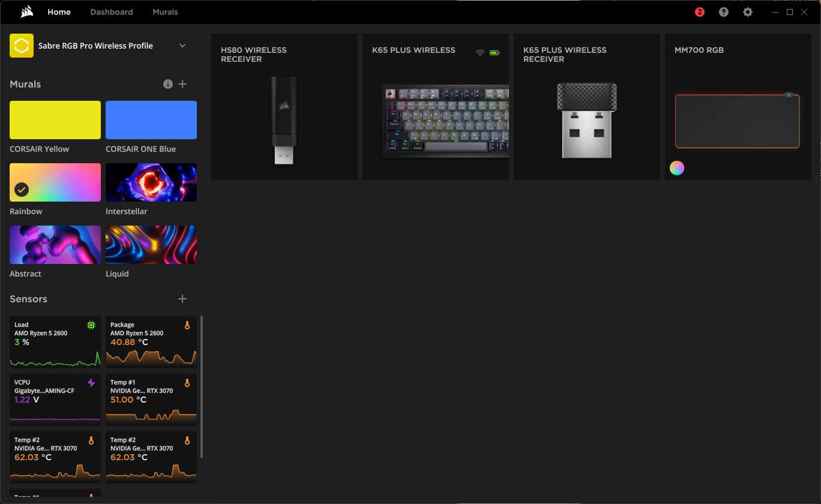The height and width of the screenshot is (504, 821).
Task: Open iCUE settings gear icon
Action: pos(748,12)
